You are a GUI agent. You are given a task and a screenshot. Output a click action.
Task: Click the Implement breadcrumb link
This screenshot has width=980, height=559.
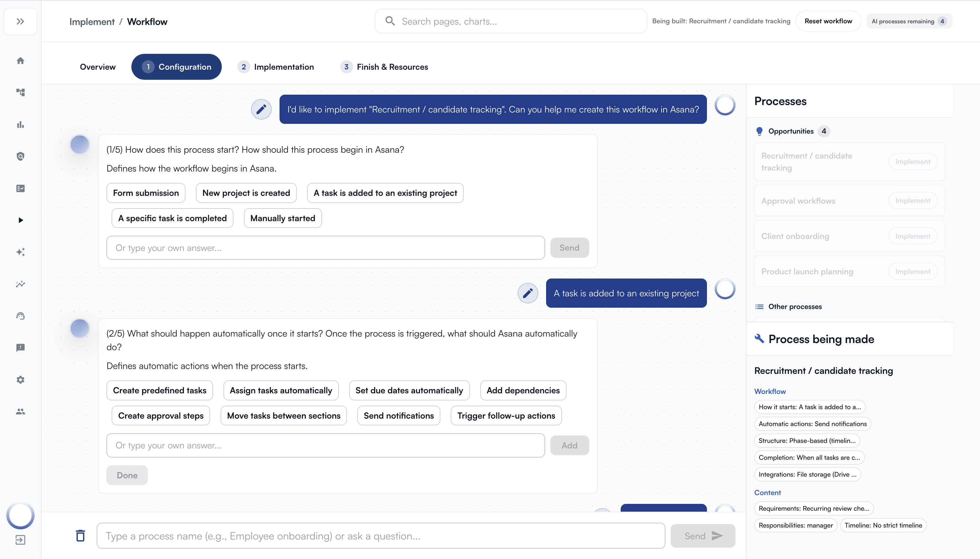click(x=92, y=21)
